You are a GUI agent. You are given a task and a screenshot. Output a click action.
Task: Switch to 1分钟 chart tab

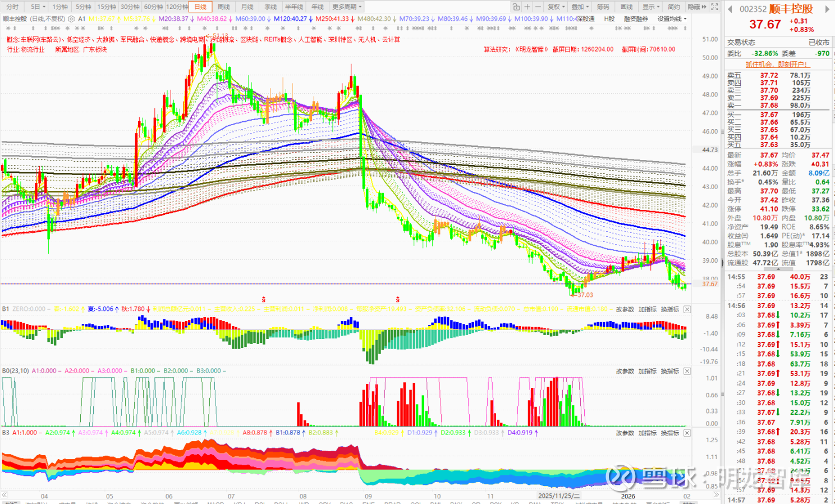click(x=60, y=7)
